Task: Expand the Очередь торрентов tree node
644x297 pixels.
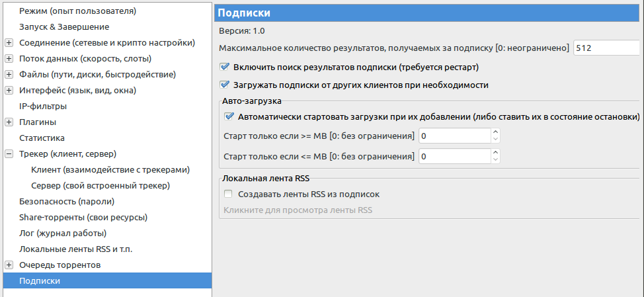Action: [9, 265]
